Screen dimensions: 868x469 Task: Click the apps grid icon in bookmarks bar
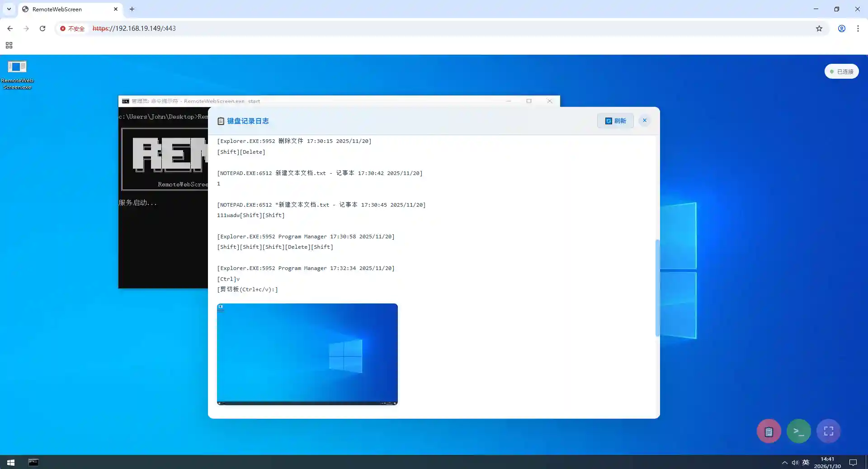click(x=9, y=45)
